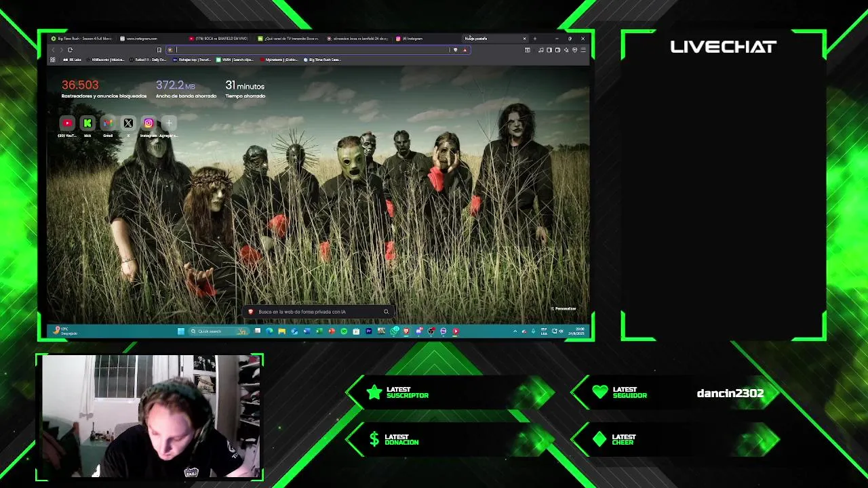This screenshot has height=488, width=868.
Task: Open the Brave VPN icon in toolbar
Action: [574, 49]
